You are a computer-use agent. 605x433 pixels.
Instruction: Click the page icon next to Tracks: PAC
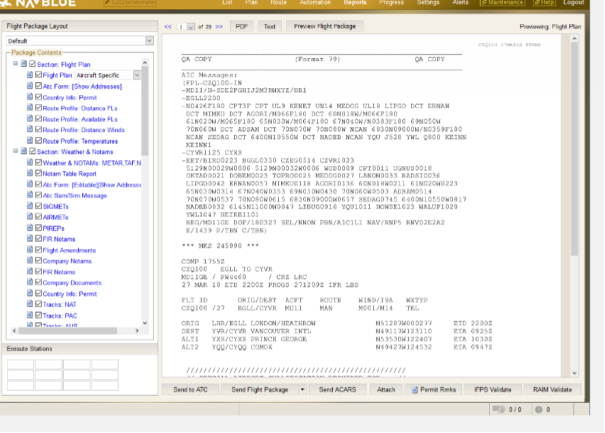pyautogui.click(x=30, y=315)
